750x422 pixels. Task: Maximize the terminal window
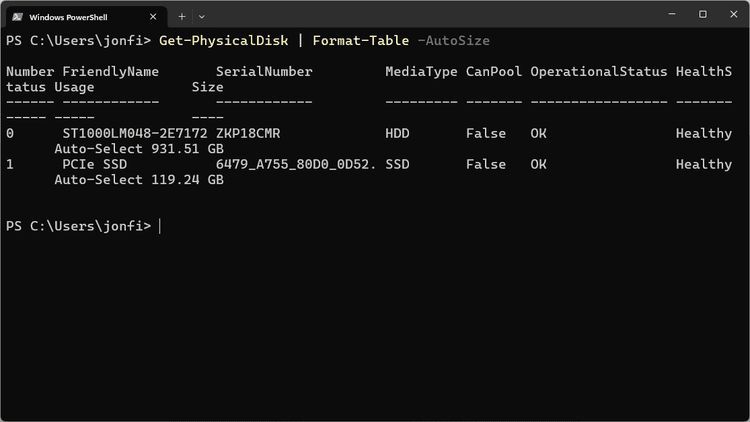click(703, 14)
